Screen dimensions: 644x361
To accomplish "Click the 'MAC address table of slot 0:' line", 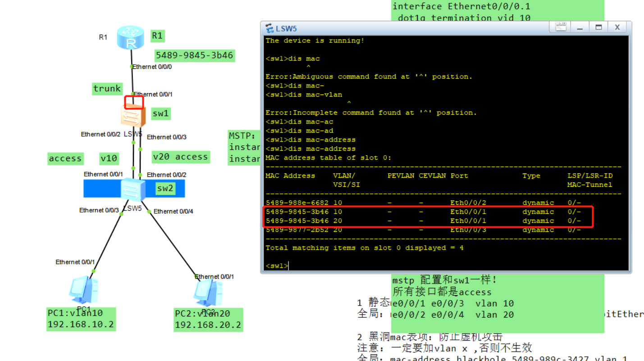I will [329, 158].
